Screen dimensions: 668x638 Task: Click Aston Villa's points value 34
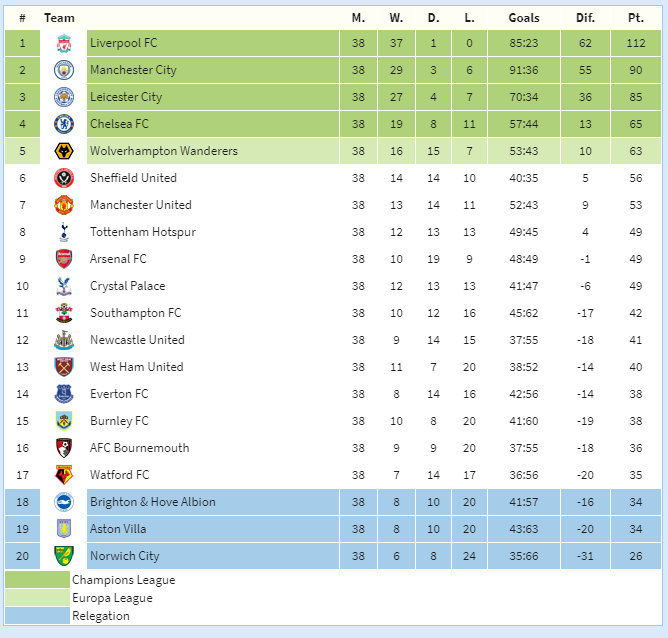click(x=636, y=529)
